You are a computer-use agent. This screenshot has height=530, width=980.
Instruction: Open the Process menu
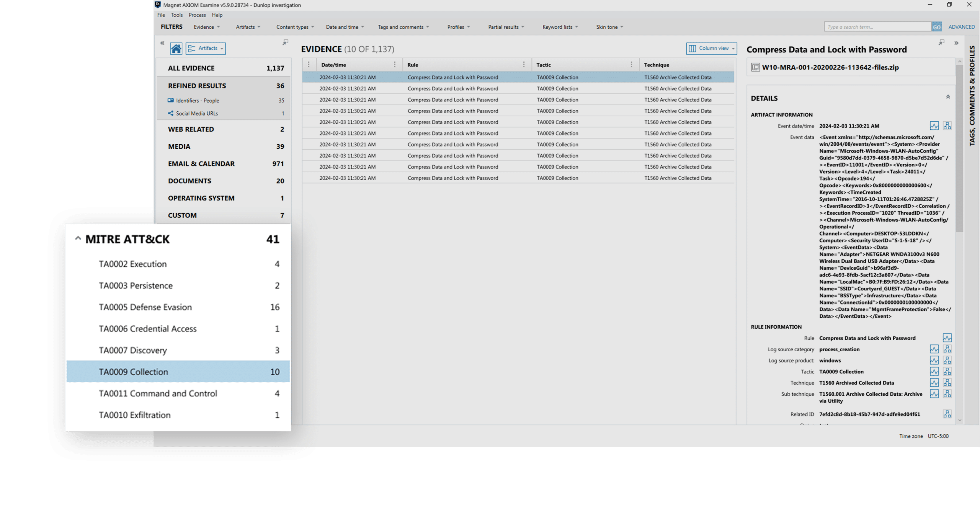click(197, 15)
